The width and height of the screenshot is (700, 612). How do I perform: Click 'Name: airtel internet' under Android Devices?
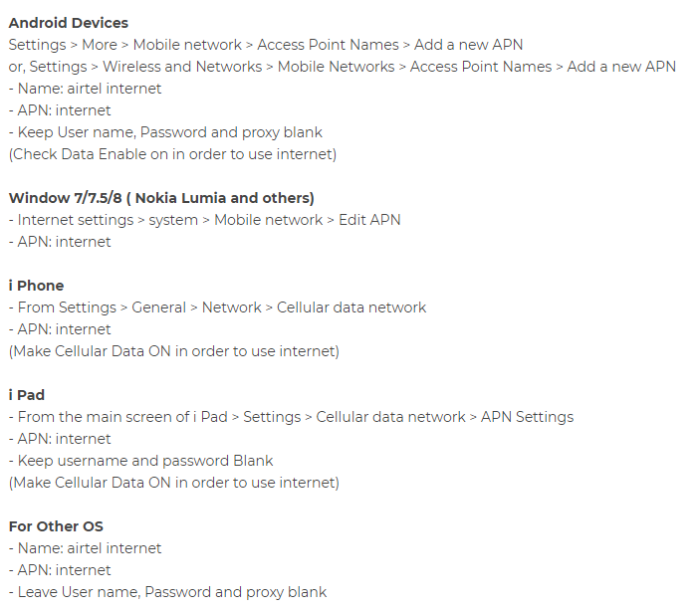(x=85, y=89)
